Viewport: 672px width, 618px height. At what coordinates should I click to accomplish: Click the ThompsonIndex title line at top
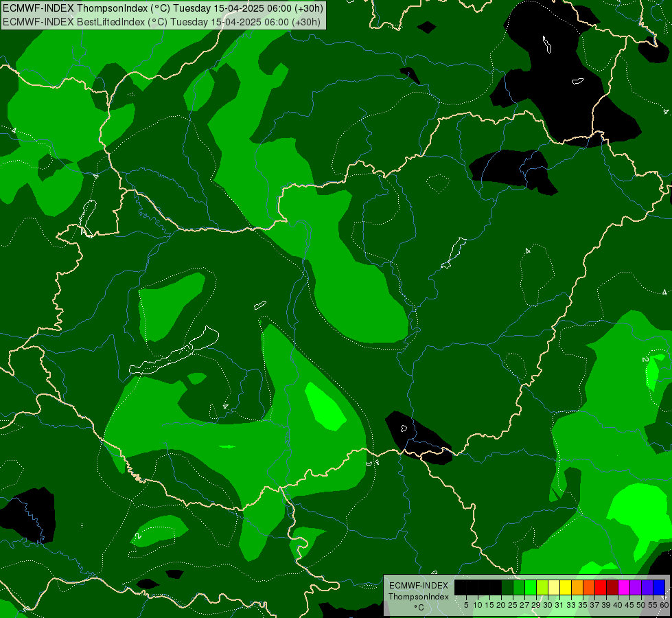point(163,8)
